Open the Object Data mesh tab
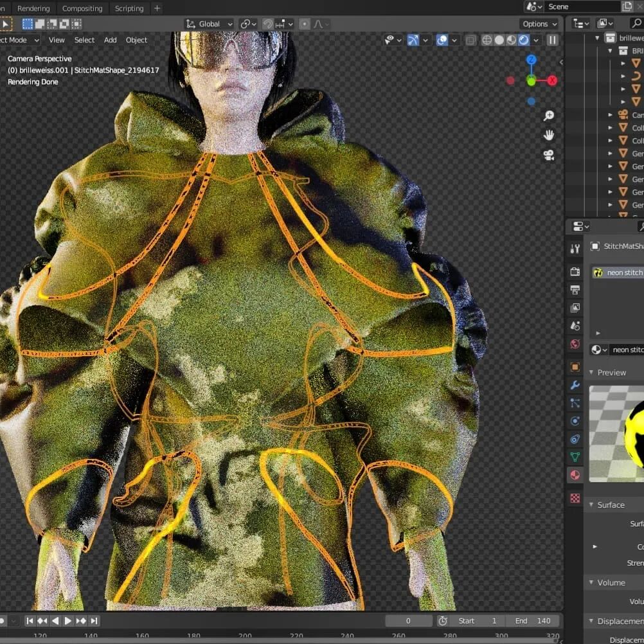 (x=575, y=457)
